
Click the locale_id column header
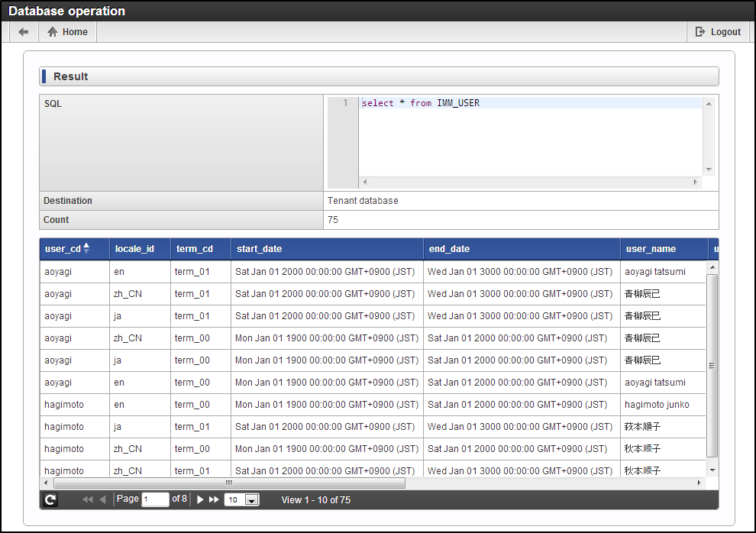[x=140, y=249]
